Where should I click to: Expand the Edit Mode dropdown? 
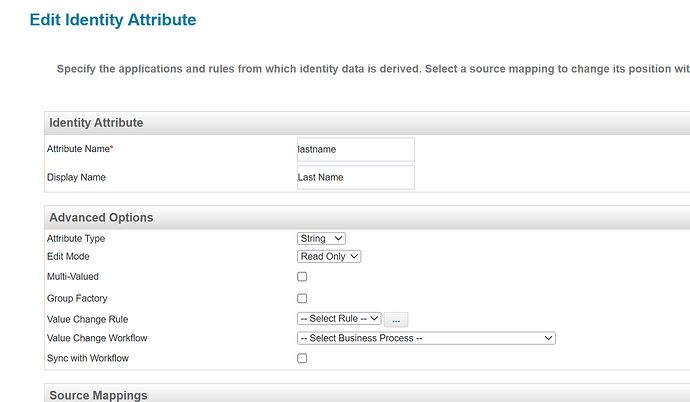(x=329, y=256)
